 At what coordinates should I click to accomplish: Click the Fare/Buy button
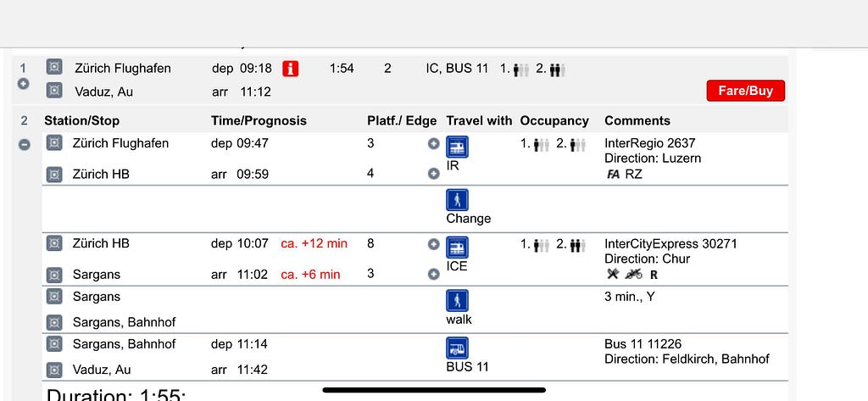pos(745,91)
